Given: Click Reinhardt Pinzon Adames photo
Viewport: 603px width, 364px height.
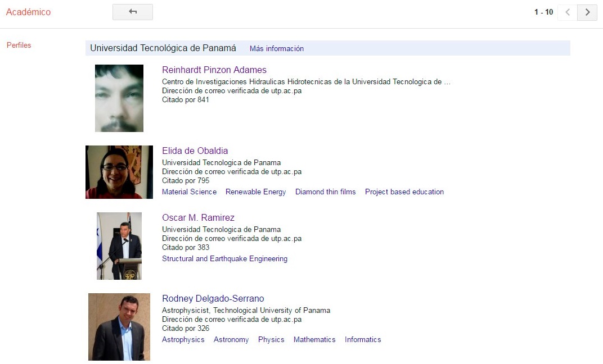Looking at the screenshot, I should pos(119,98).
